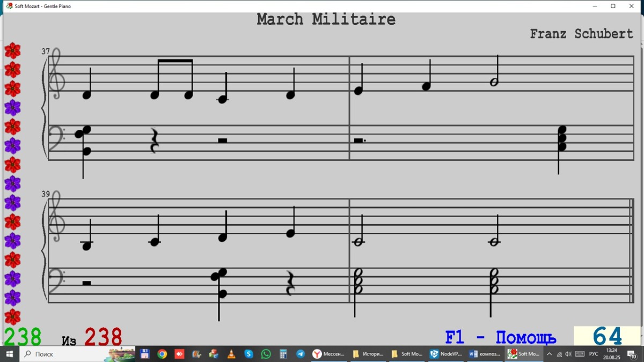Expand the hidden system tray icons chevron
The width and height of the screenshot is (644, 362).
tap(550, 354)
